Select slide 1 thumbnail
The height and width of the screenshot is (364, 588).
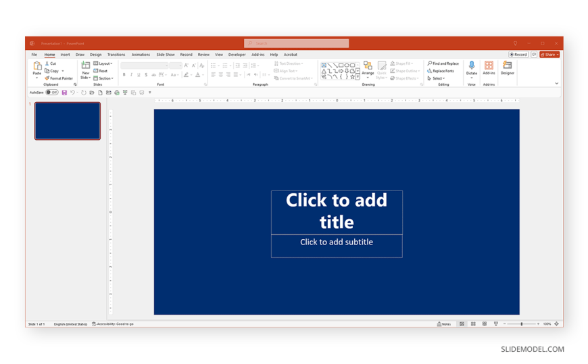(x=68, y=121)
